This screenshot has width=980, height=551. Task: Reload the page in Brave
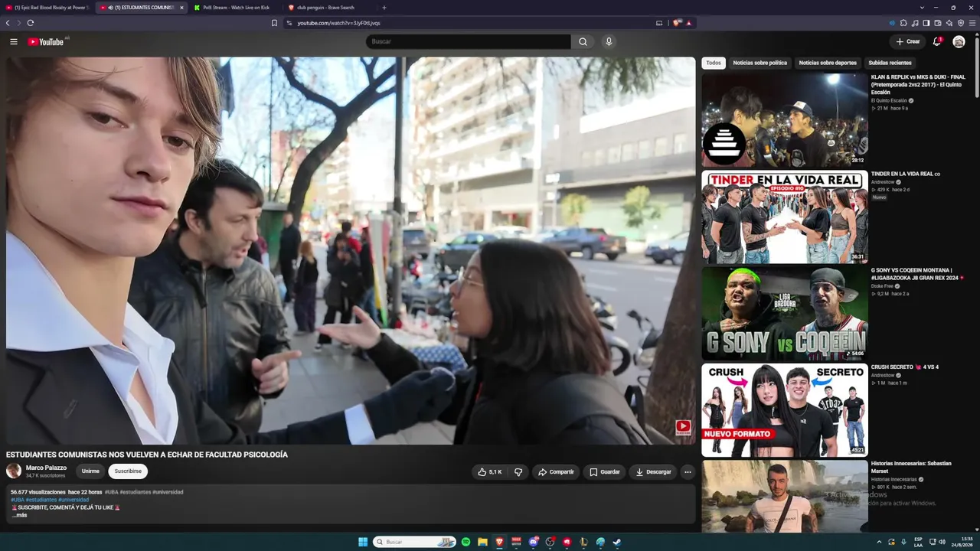[31, 23]
